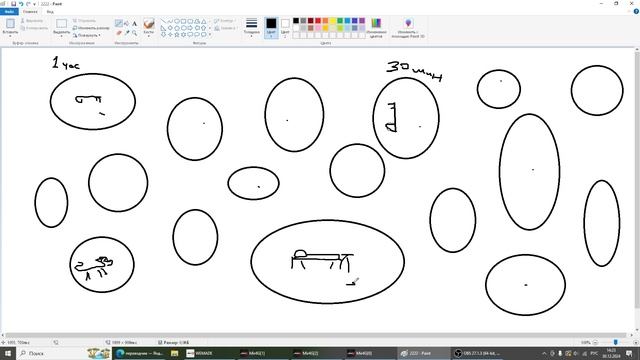This screenshot has height=360, width=640.
Task: Click the Redo arrow in title bar
Action: [x=28, y=4]
